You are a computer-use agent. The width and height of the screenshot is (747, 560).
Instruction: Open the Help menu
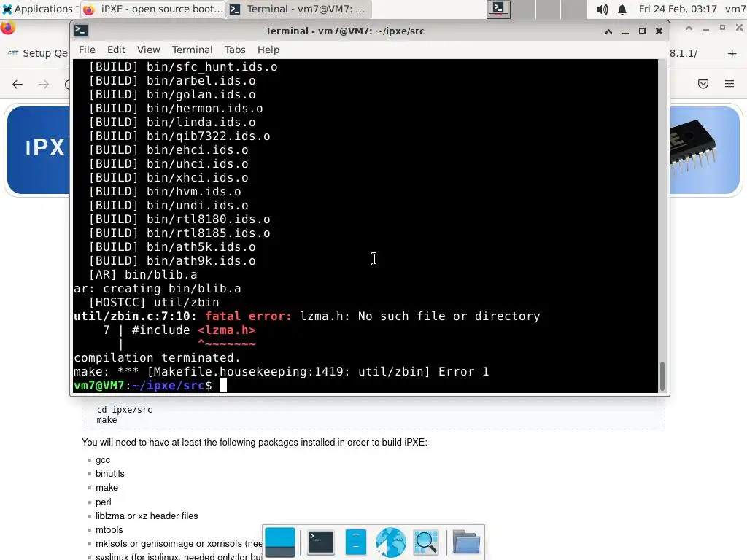pyautogui.click(x=268, y=50)
